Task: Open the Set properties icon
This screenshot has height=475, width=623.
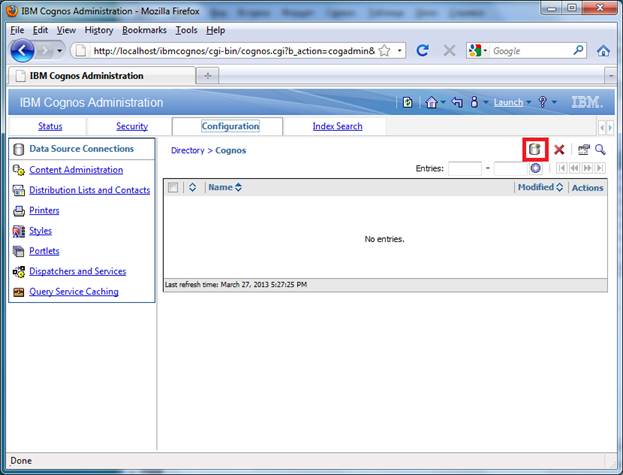Action: pos(584,149)
